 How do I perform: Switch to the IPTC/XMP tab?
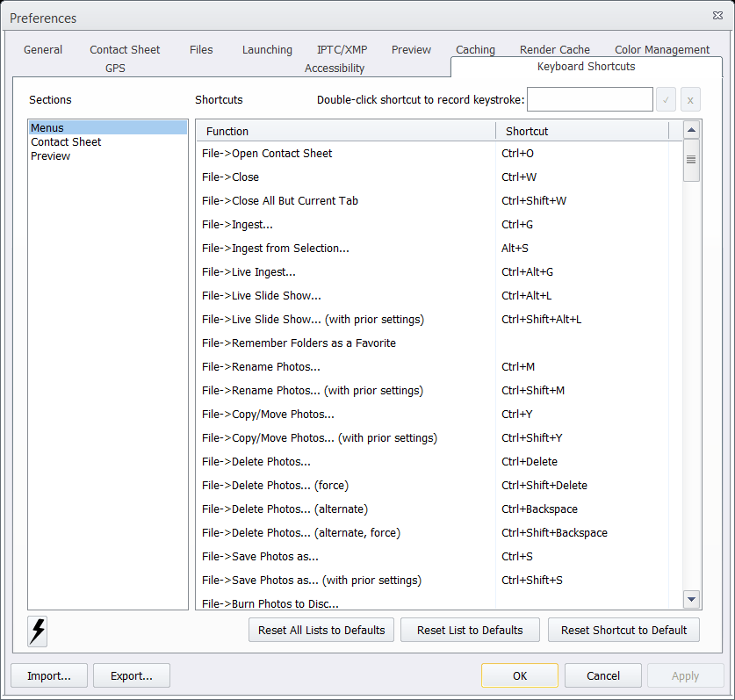click(342, 50)
